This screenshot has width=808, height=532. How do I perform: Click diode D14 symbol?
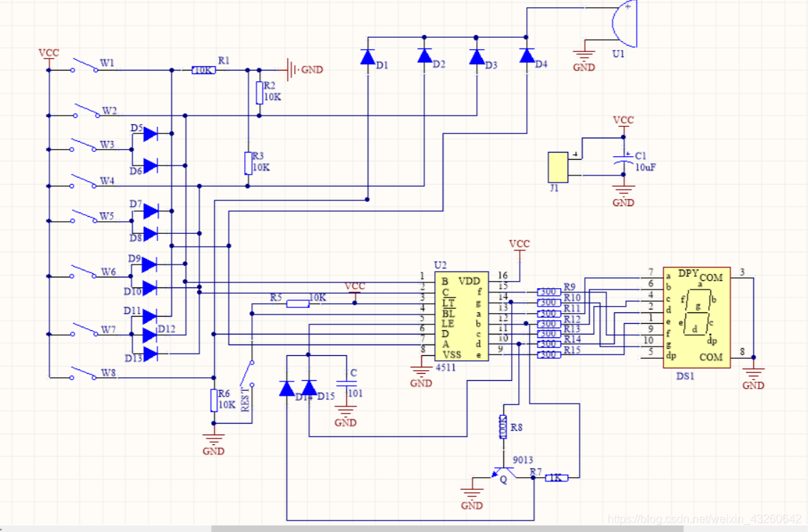(x=286, y=389)
